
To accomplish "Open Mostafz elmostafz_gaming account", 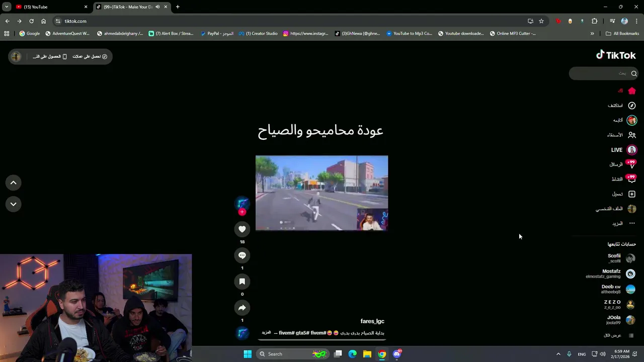I will 610,274.
